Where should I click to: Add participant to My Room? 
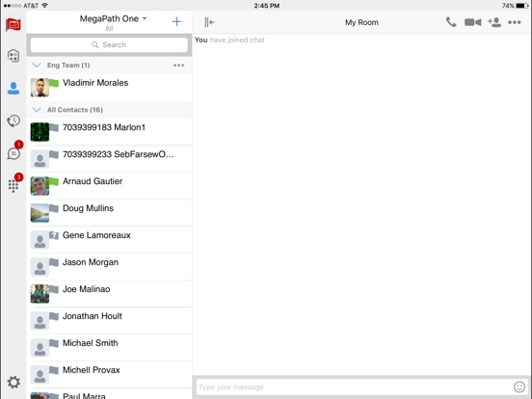(x=494, y=22)
